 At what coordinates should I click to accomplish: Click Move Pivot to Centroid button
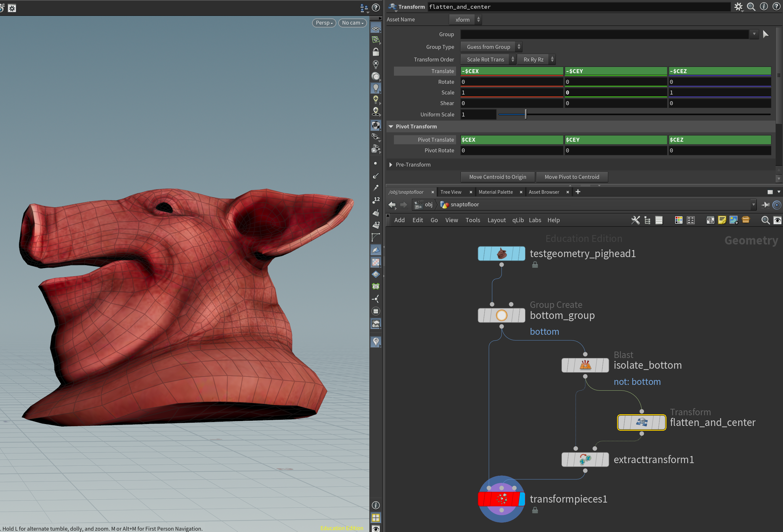click(572, 177)
